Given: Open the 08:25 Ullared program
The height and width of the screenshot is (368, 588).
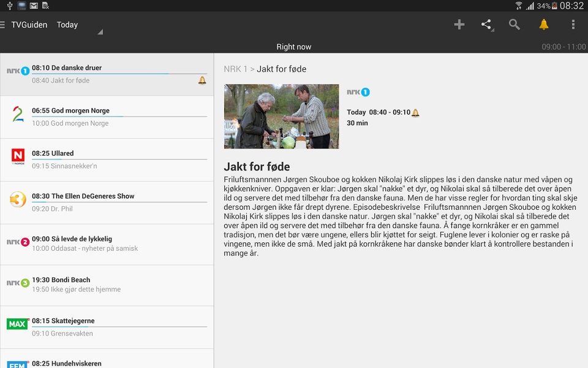Looking at the screenshot, I should [53, 153].
